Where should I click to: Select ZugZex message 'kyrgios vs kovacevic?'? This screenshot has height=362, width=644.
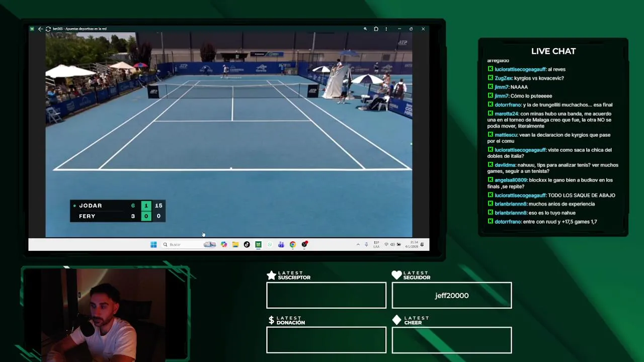(526, 78)
